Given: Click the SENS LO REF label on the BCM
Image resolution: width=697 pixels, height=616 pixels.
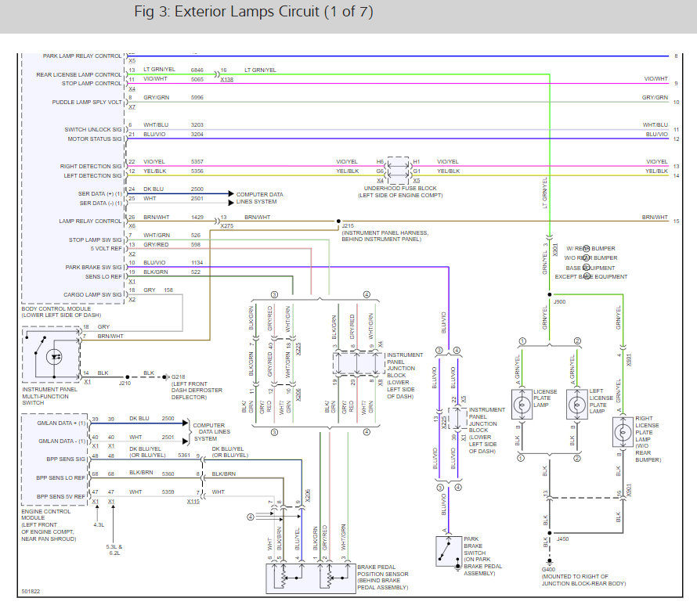Looking at the screenshot, I should click(103, 276).
